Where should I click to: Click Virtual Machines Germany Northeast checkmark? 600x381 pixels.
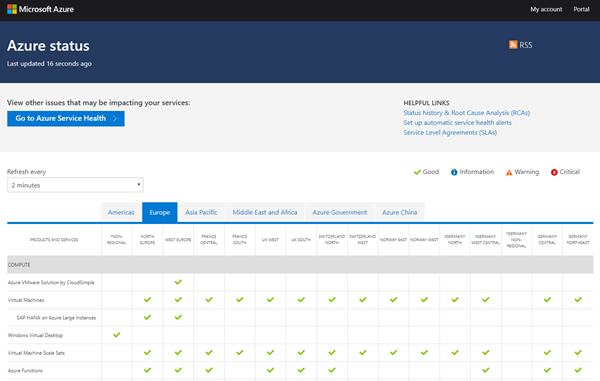coord(578,300)
